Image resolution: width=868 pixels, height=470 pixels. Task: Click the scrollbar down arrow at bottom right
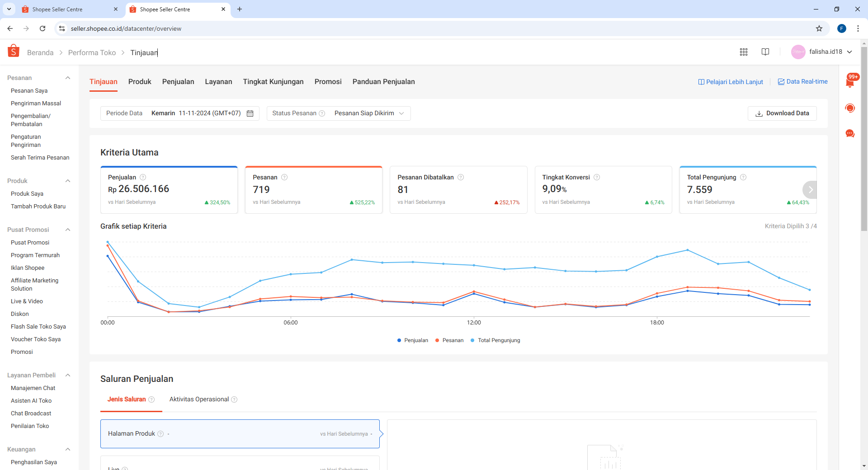pyautogui.click(x=864, y=466)
